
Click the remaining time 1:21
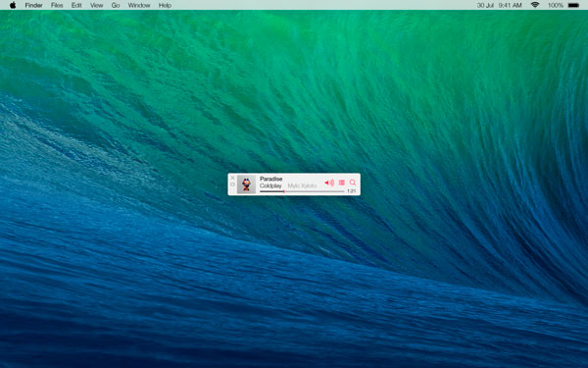pos(351,191)
